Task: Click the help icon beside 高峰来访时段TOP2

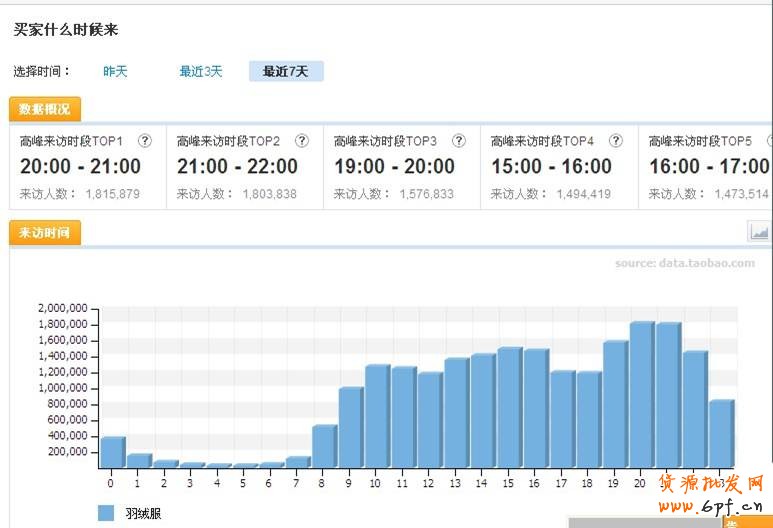Action: (x=302, y=141)
